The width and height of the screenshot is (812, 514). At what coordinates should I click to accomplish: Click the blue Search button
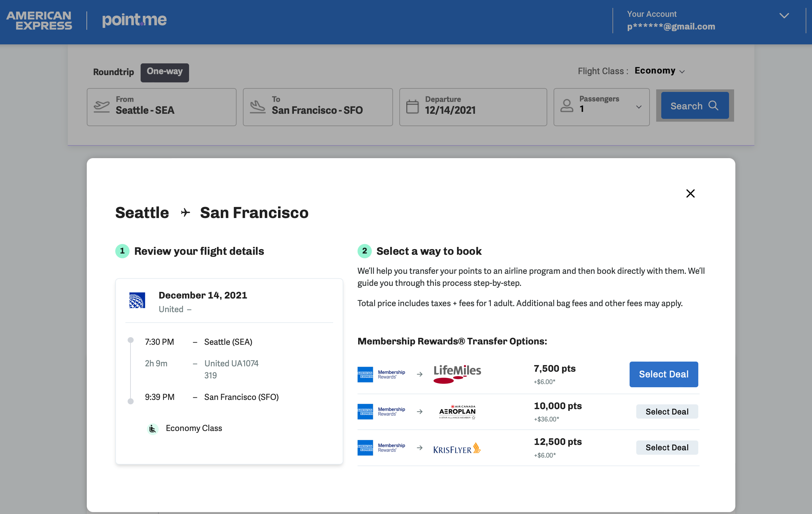click(695, 105)
